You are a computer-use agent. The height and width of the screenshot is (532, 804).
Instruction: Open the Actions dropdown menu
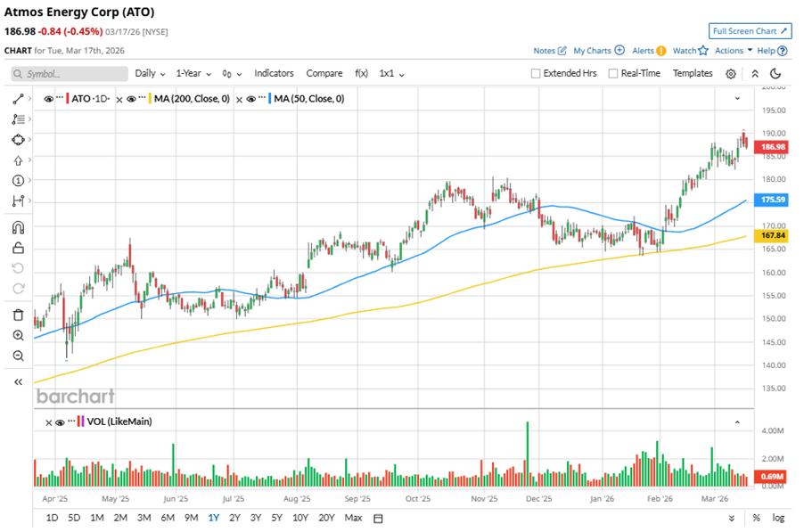point(734,51)
